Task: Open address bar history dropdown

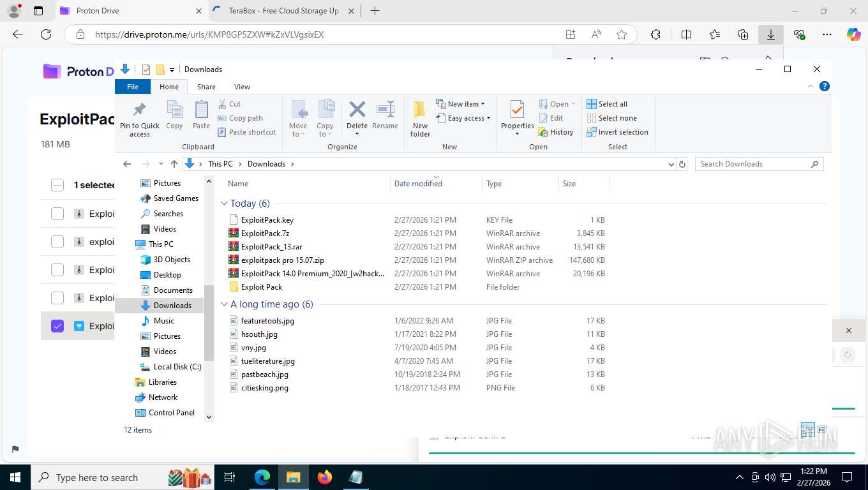Action: click(671, 164)
